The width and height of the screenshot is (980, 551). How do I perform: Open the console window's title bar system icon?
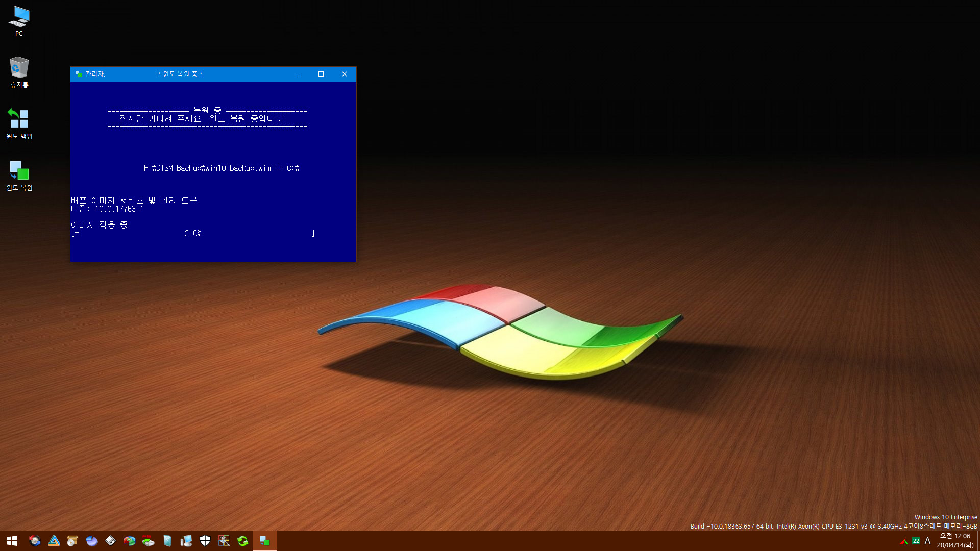pos(78,74)
